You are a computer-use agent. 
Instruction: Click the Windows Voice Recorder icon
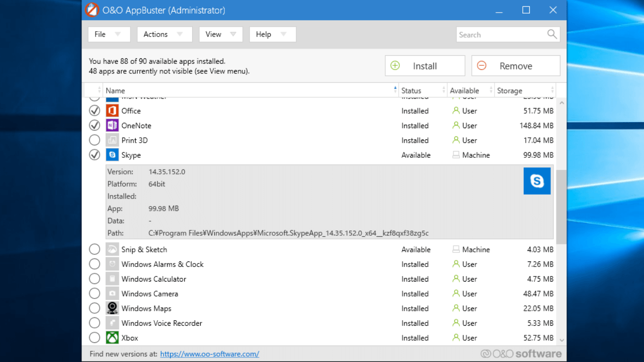[x=112, y=323]
